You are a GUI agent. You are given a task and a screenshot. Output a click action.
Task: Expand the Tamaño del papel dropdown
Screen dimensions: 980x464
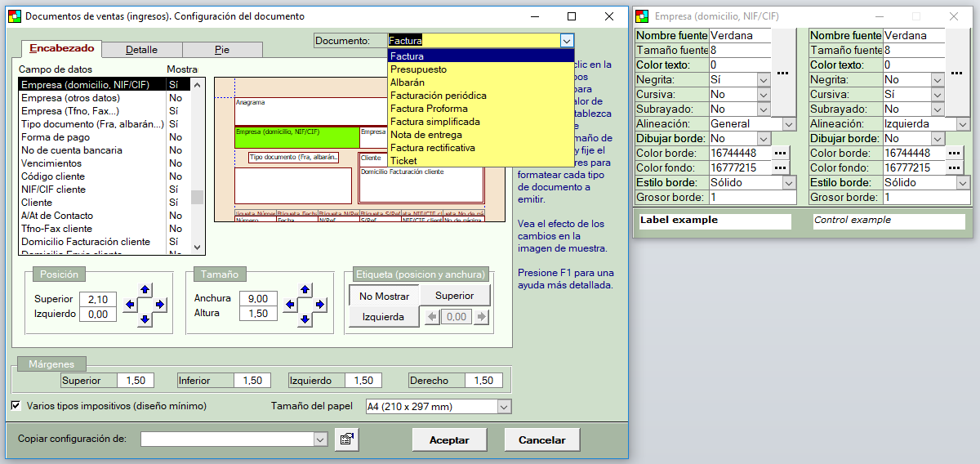pyautogui.click(x=504, y=406)
